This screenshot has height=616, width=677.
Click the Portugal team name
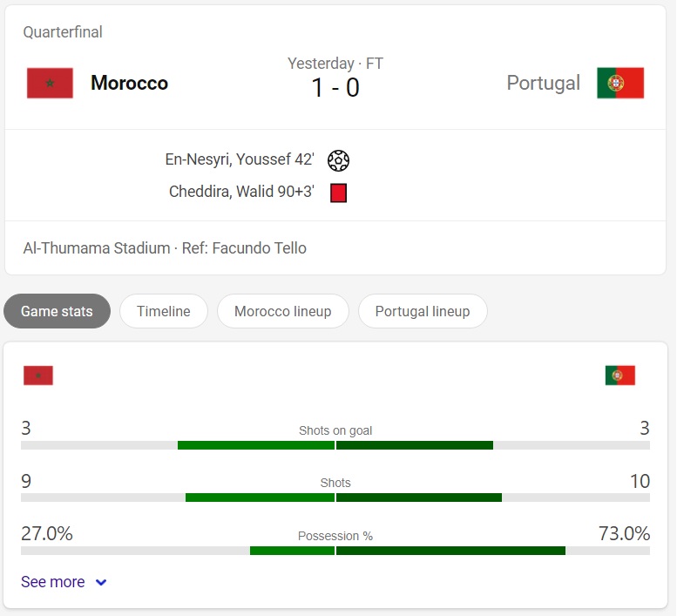click(x=543, y=83)
